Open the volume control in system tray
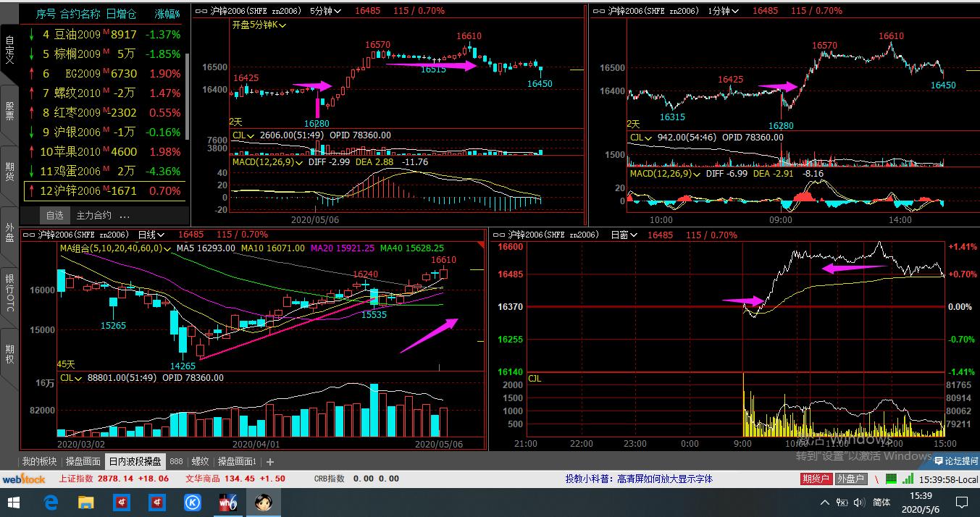The height and width of the screenshot is (517, 980). tap(860, 503)
